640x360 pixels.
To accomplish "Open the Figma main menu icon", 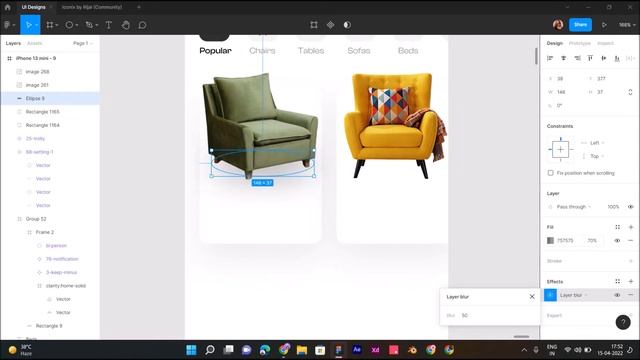I will point(7,25).
